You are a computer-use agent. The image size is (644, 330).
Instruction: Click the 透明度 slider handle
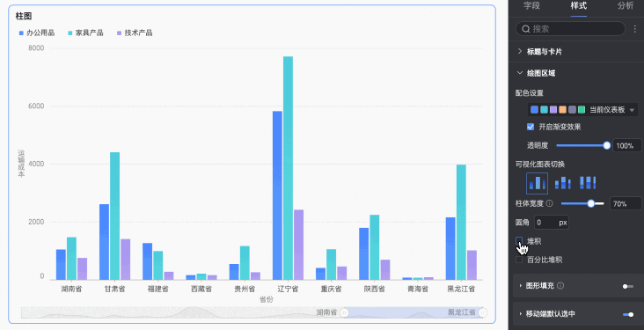tap(607, 145)
